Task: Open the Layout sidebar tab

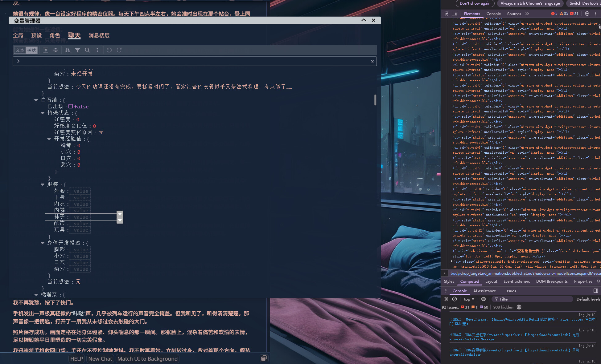Action: [491, 281]
